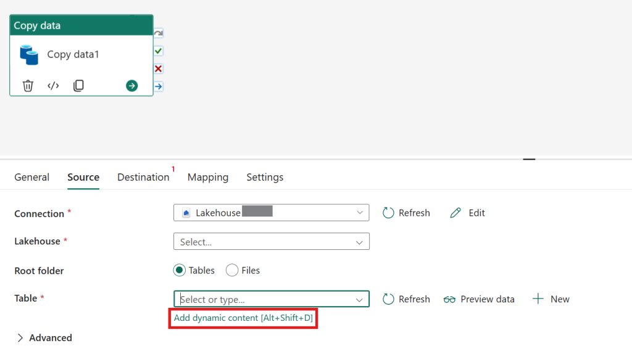Delete the Copy data1 activity
Screen dimensions: 632x364
(x=28, y=85)
